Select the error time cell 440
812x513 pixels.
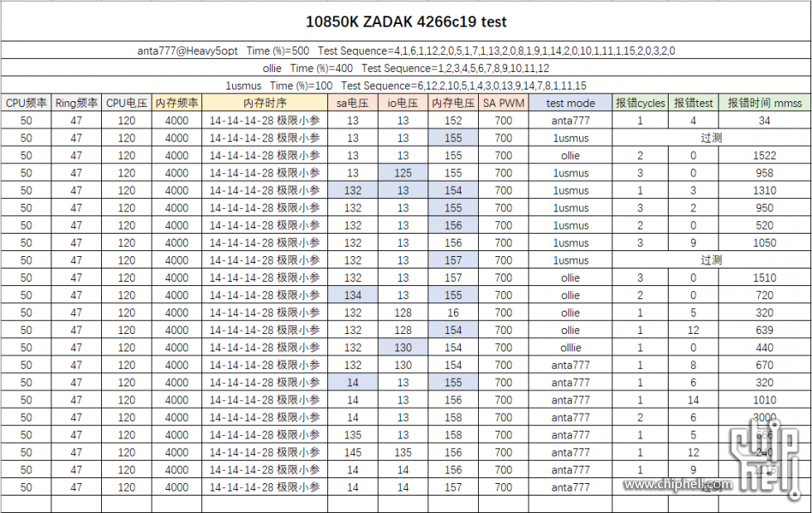click(x=764, y=348)
